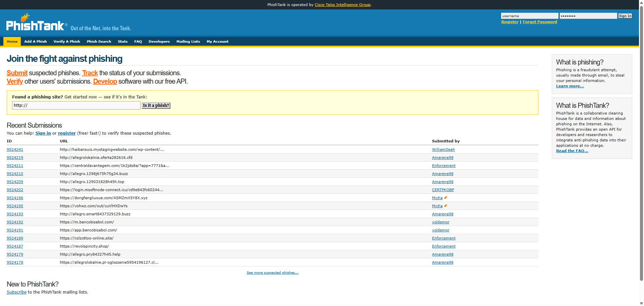
Task: Click the orange Develop link
Action: (x=105, y=81)
